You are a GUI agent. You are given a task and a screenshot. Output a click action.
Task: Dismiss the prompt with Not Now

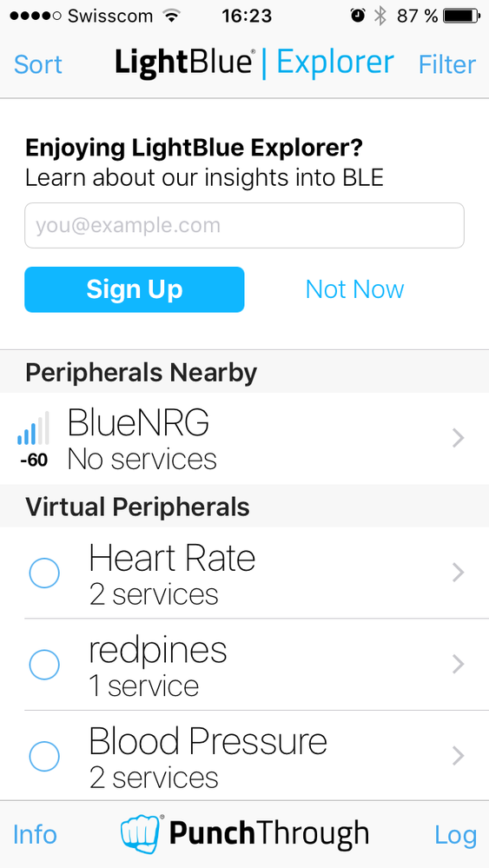click(x=354, y=289)
